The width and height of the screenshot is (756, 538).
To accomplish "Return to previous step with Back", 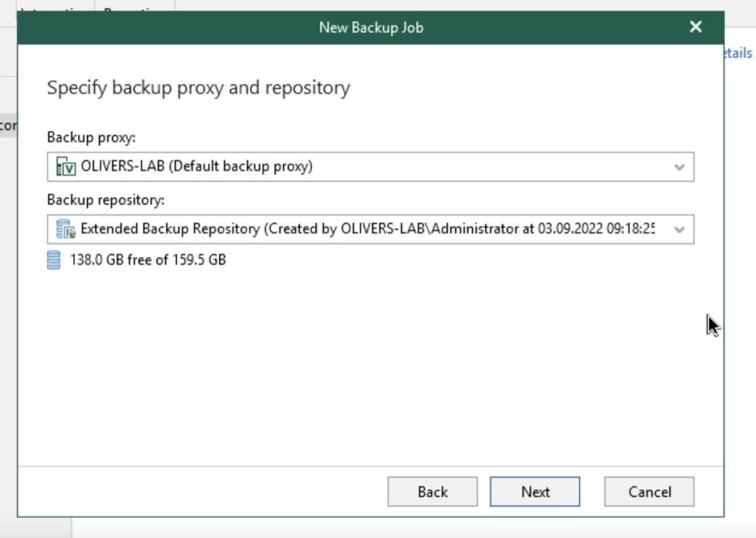I will [432, 491].
